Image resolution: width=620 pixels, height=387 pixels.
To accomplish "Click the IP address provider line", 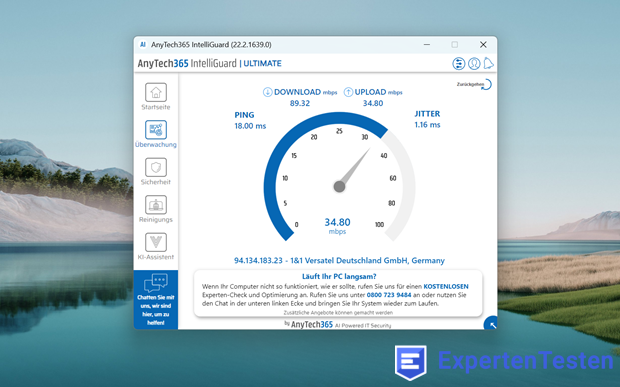I will click(x=339, y=261).
